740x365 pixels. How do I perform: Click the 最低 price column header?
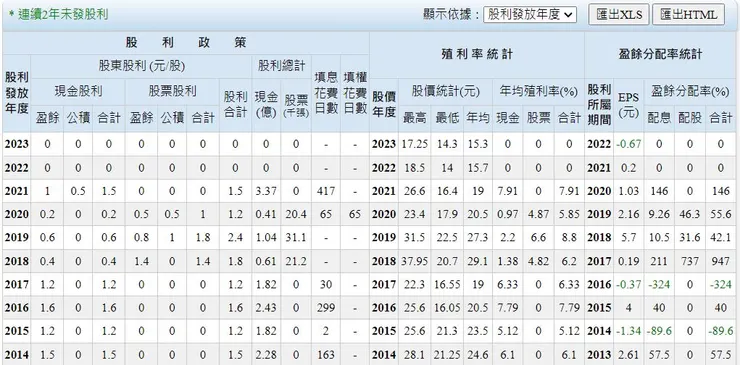446,118
